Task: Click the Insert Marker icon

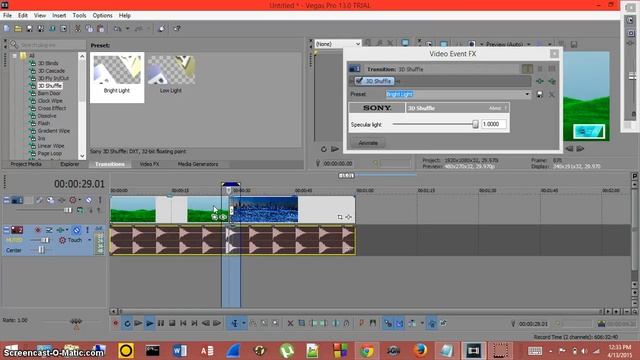Action: click(x=361, y=324)
